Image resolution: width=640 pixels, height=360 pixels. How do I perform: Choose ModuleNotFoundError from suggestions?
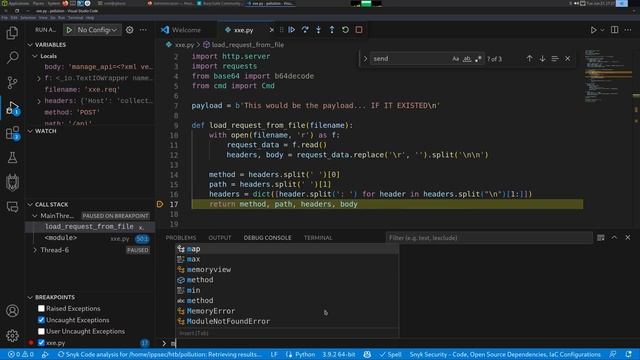click(287, 321)
